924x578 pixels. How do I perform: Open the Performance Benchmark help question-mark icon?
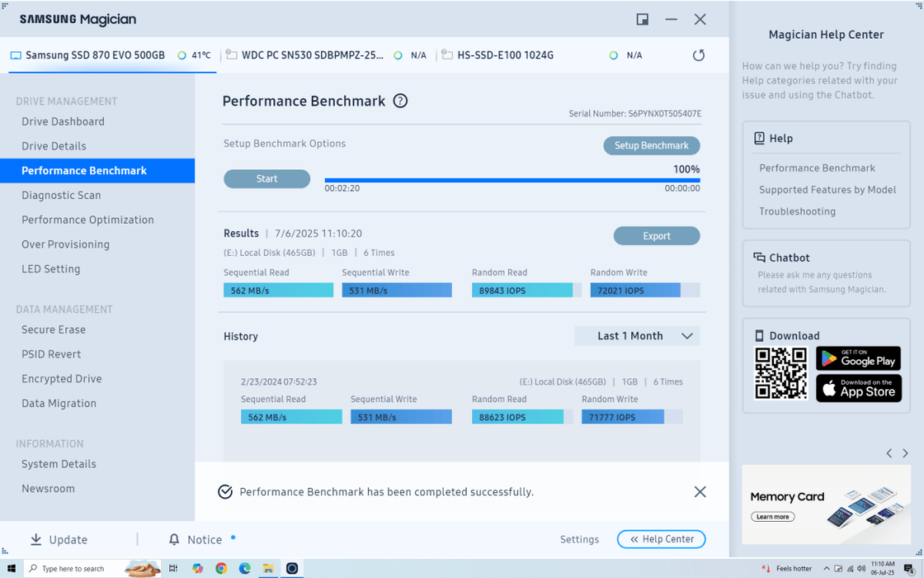(400, 101)
